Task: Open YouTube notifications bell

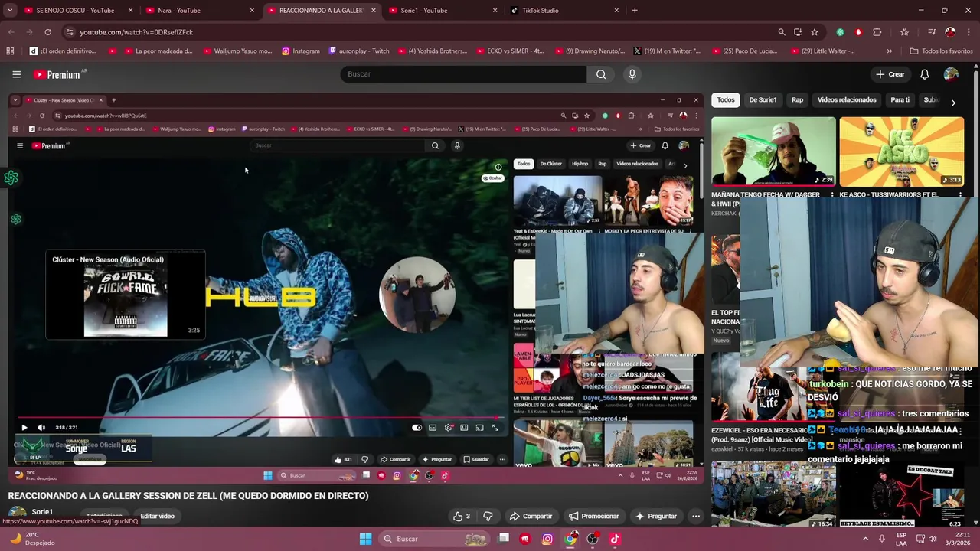Action: pyautogui.click(x=924, y=74)
